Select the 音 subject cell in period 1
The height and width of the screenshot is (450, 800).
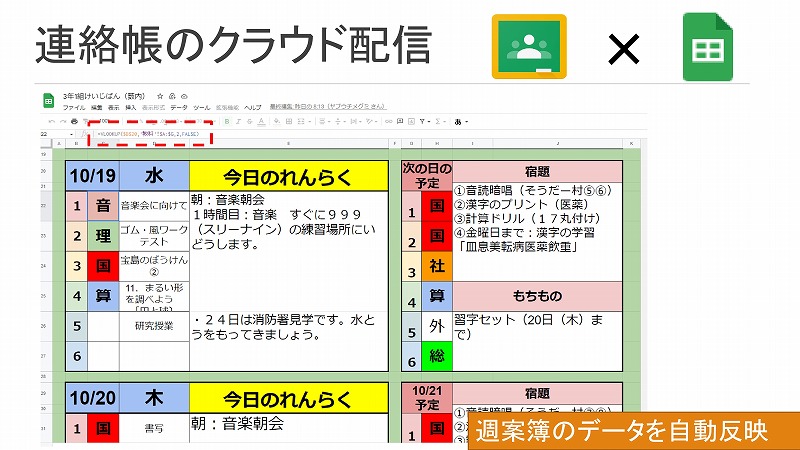coord(103,206)
